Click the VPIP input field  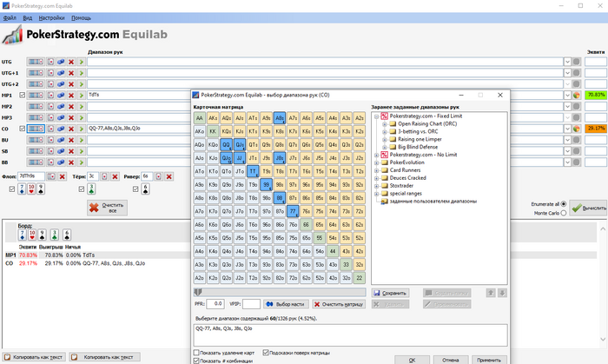tap(251, 304)
